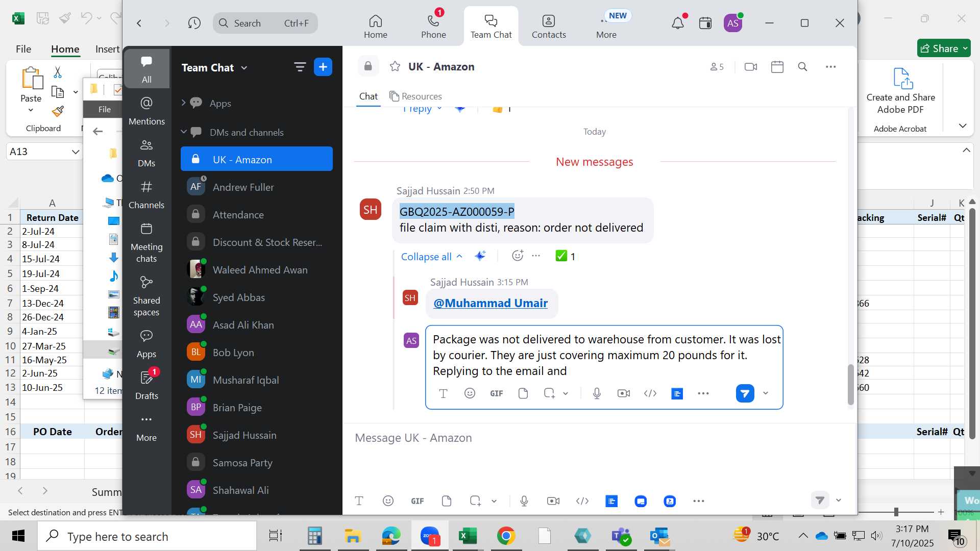Open the Contacts tab
Screen dimensions: 980x551
tap(549, 26)
